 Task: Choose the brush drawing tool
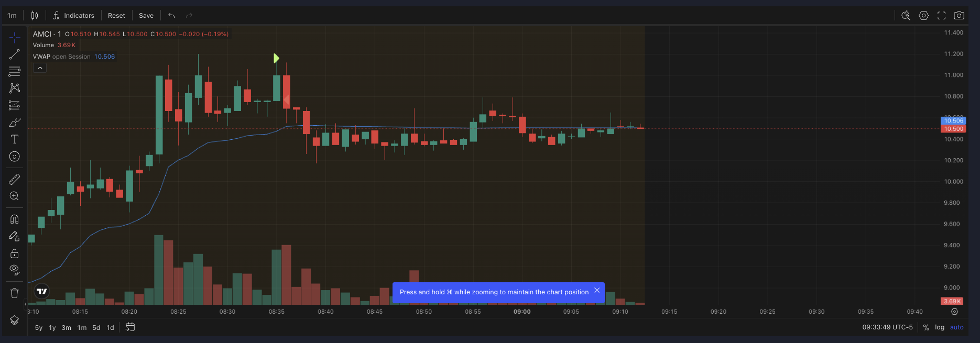coord(15,123)
